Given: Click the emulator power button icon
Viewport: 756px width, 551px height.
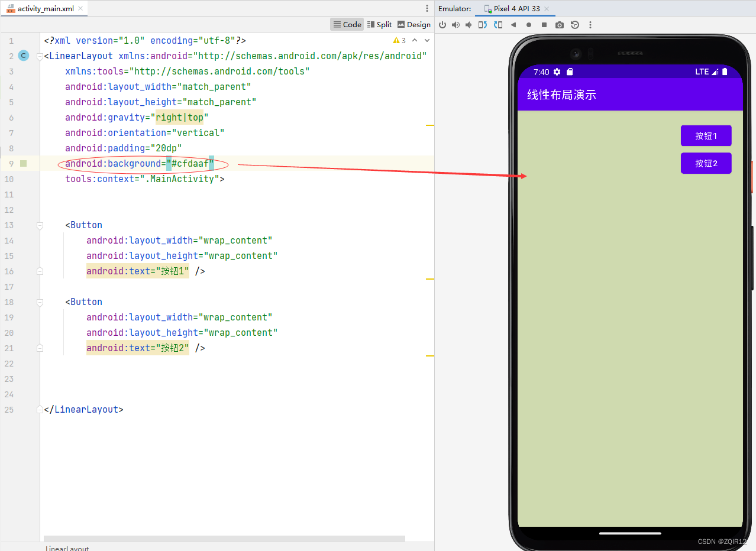Looking at the screenshot, I should (442, 25).
